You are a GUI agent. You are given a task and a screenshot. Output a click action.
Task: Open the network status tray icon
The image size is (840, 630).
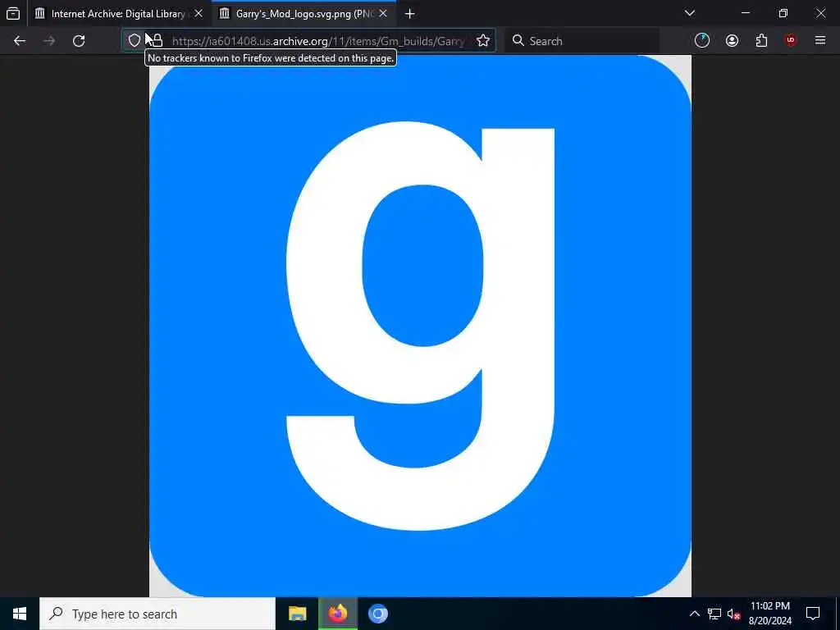pyautogui.click(x=714, y=614)
